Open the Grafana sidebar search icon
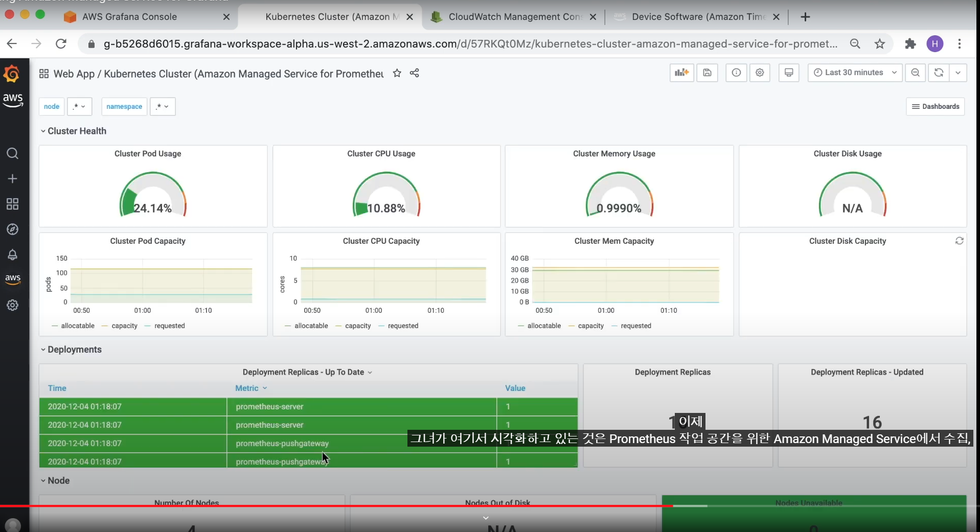The image size is (980, 532). pos(12,153)
